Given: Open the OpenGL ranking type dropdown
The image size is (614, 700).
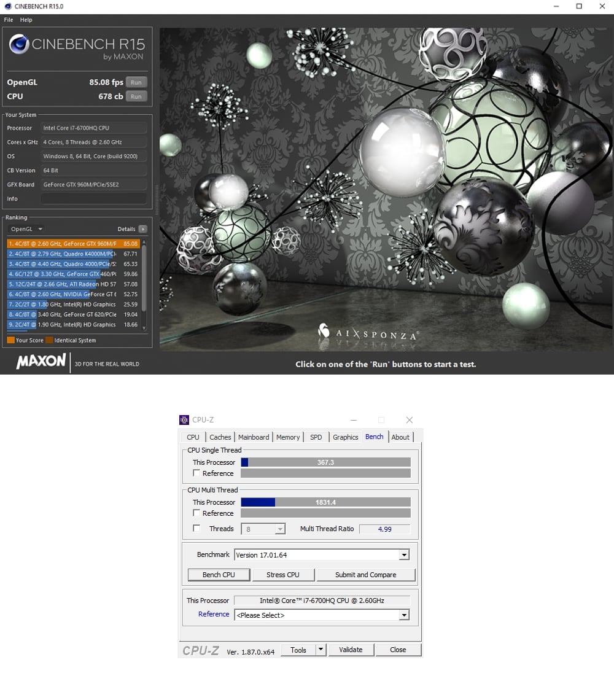Looking at the screenshot, I should point(26,229).
